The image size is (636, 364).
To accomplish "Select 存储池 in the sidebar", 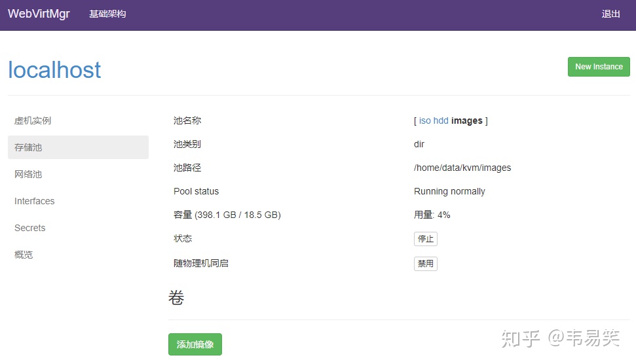I will point(78,147).
